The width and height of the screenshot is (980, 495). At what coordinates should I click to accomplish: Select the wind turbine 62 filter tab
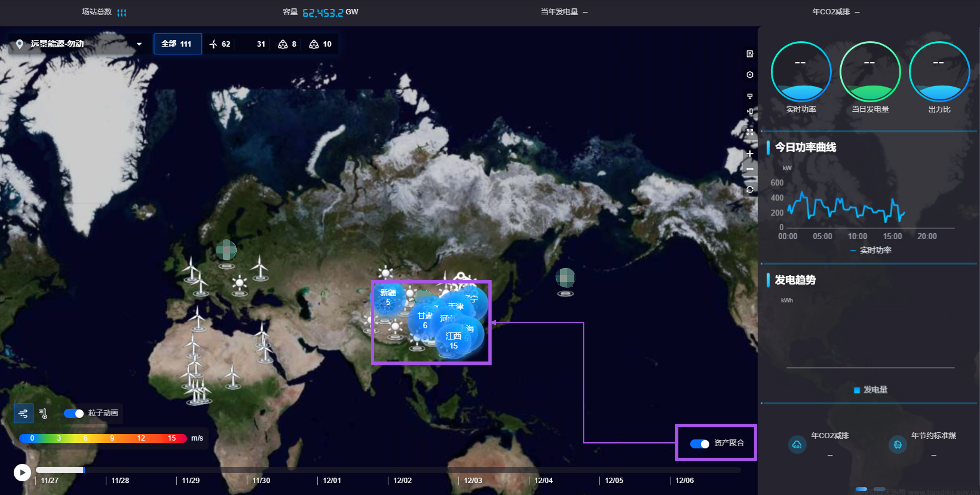tap(220, 44)
